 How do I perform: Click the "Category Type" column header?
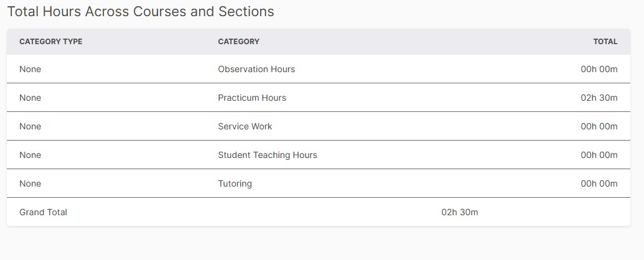pyautogui.click(x=51, y=42)
